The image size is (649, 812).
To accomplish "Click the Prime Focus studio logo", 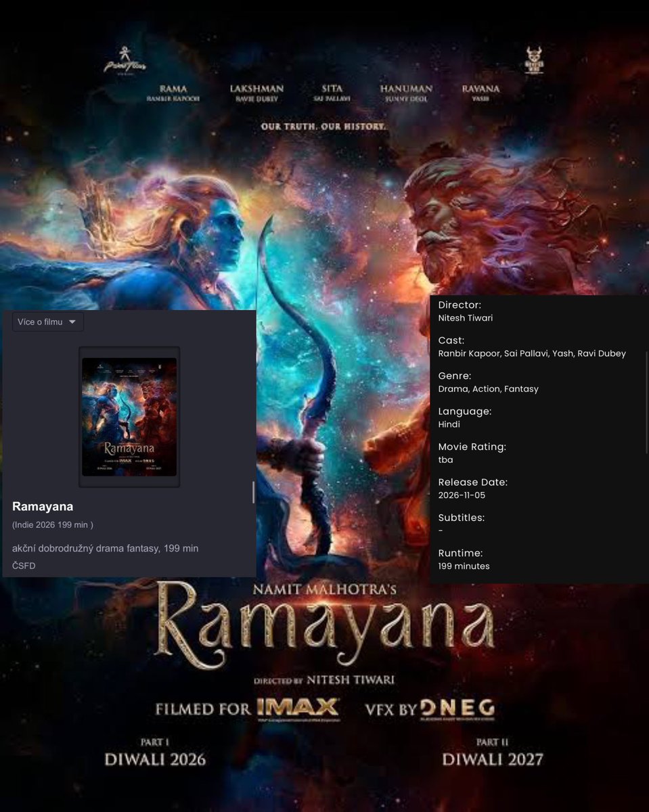I will point(125,60).
